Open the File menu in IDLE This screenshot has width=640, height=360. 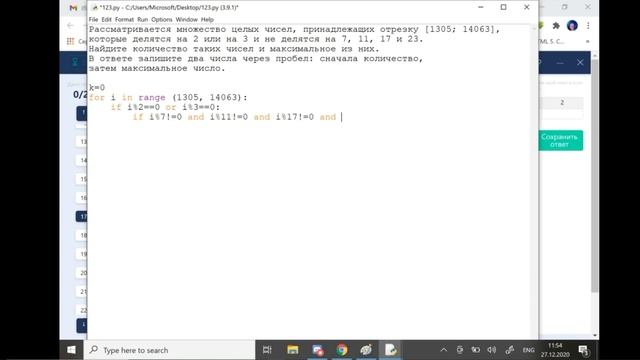[93, 19]
